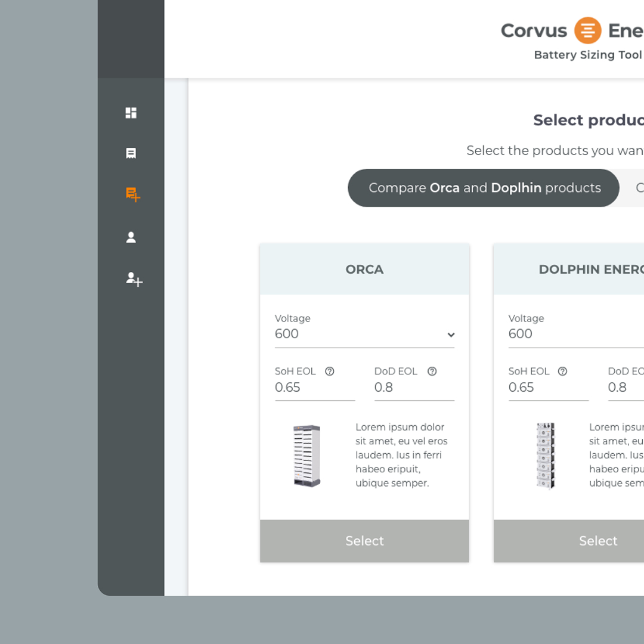This screenshot has height=644, width=644.
Task: Click the DOLPHIN ENERGY card header
Action: tap(569, 270)
